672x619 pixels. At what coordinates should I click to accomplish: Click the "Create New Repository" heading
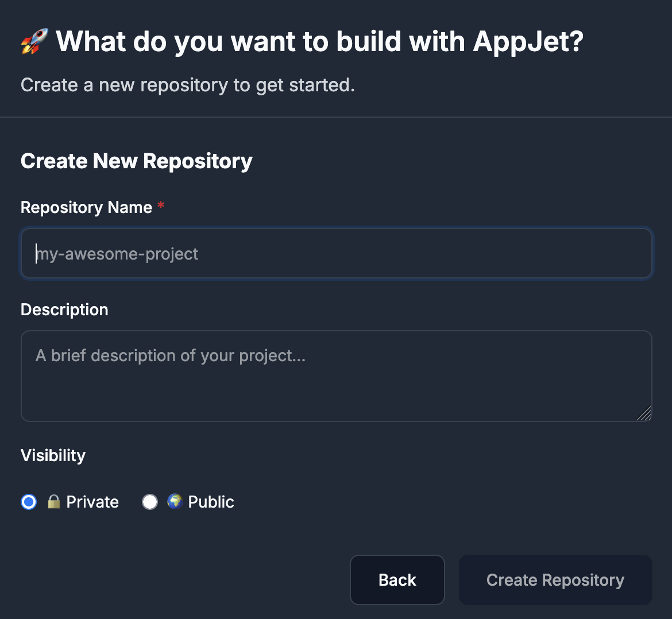click(x=136, y=161)
